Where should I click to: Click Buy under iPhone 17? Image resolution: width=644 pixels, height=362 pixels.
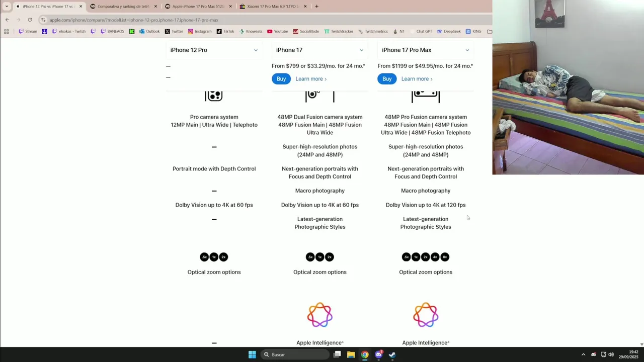coord(281,79)
